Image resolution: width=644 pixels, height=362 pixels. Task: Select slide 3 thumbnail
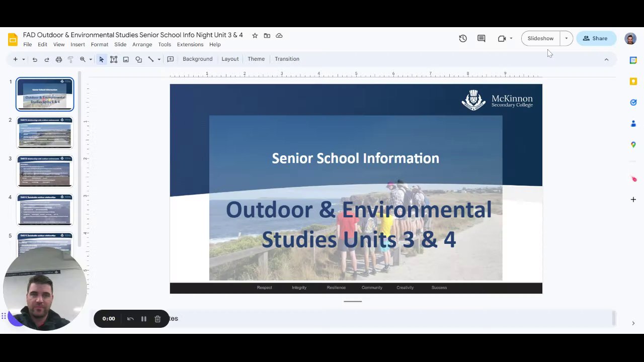point(45,171)
